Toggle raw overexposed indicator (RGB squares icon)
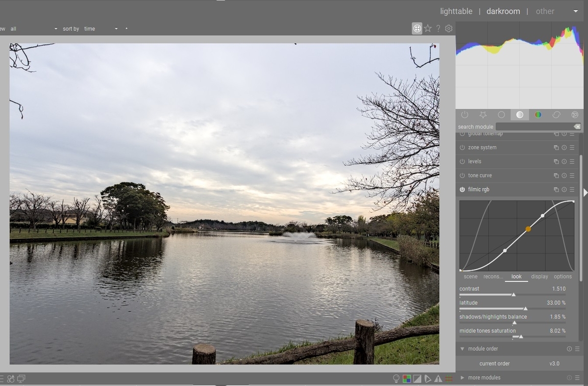 (x=407, y=378)
